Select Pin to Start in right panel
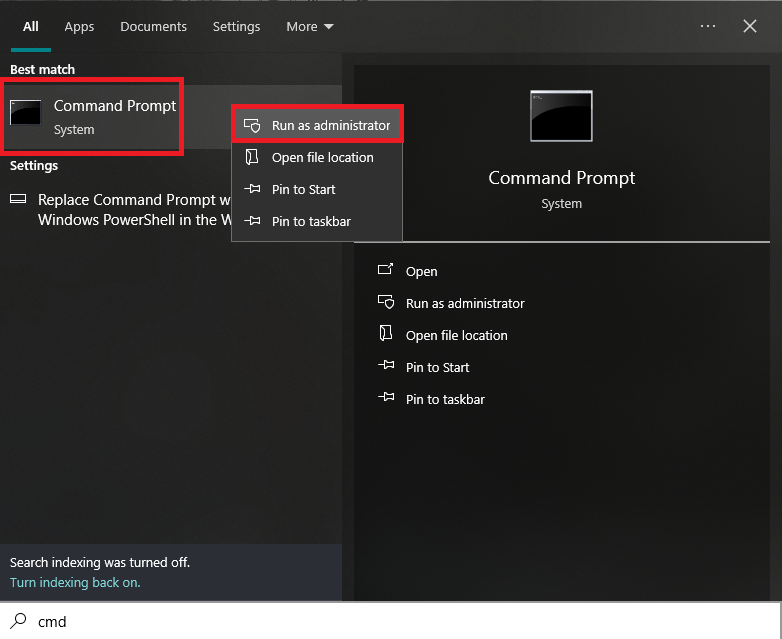 click(x=438, y=367)
